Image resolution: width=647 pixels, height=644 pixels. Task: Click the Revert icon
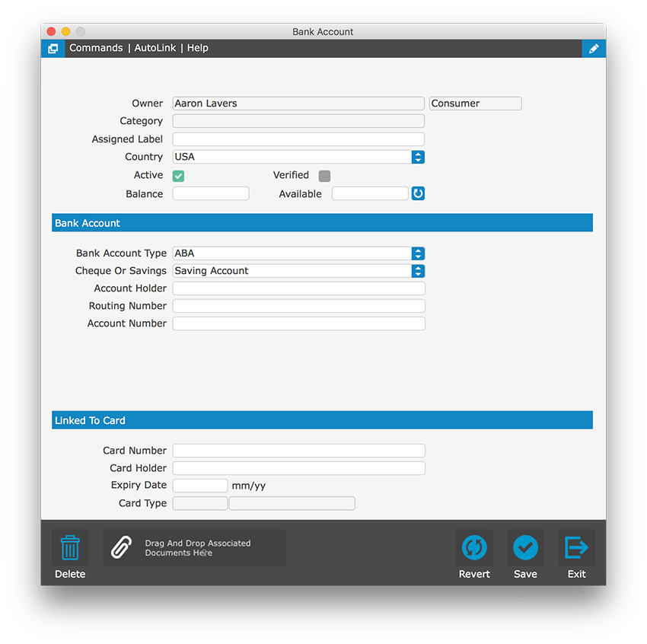473,547
